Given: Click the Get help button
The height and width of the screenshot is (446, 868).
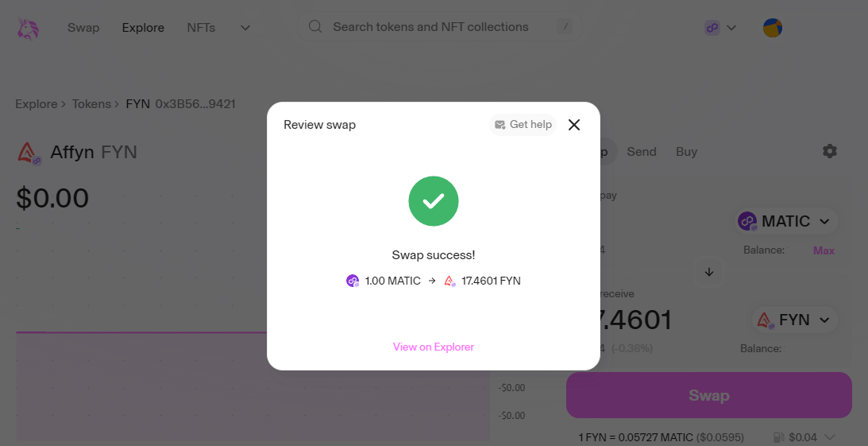Looking at the screenshot, I should coord(523,125).
